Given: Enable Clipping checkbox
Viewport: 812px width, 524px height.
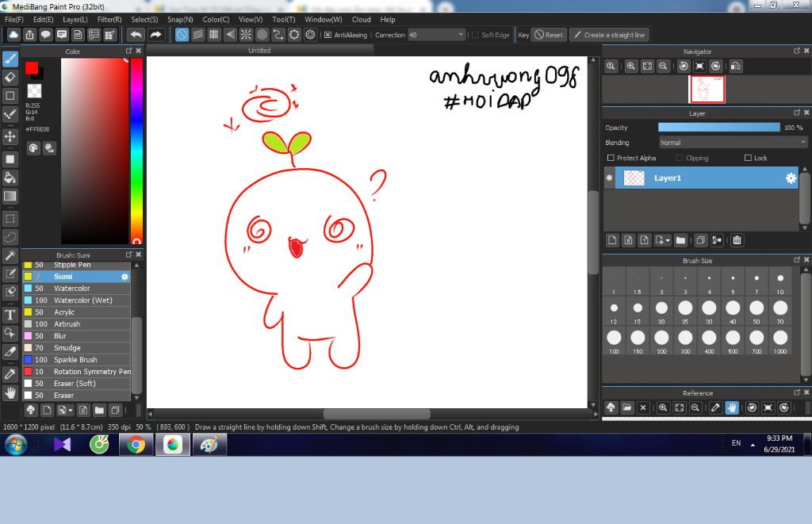Looking at the screenshot, I should tap(680, 158).
